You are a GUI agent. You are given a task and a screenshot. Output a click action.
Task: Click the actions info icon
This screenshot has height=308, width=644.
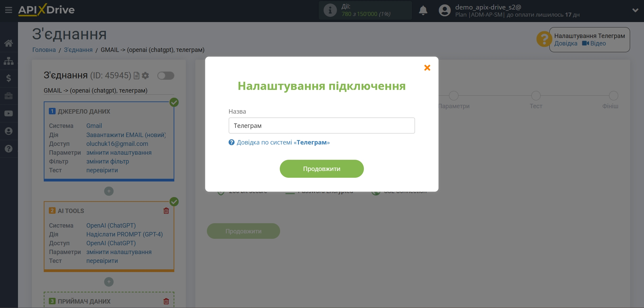330,10
